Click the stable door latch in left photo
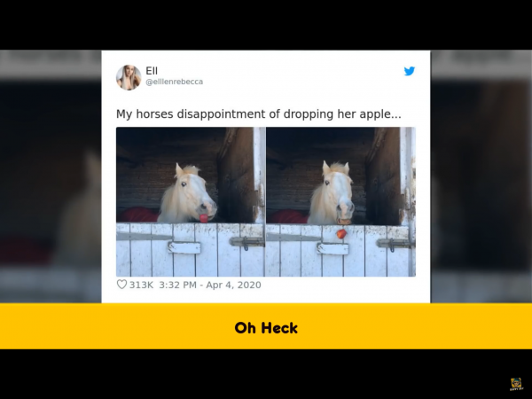 pyautogui.click(x=246, y=242)
